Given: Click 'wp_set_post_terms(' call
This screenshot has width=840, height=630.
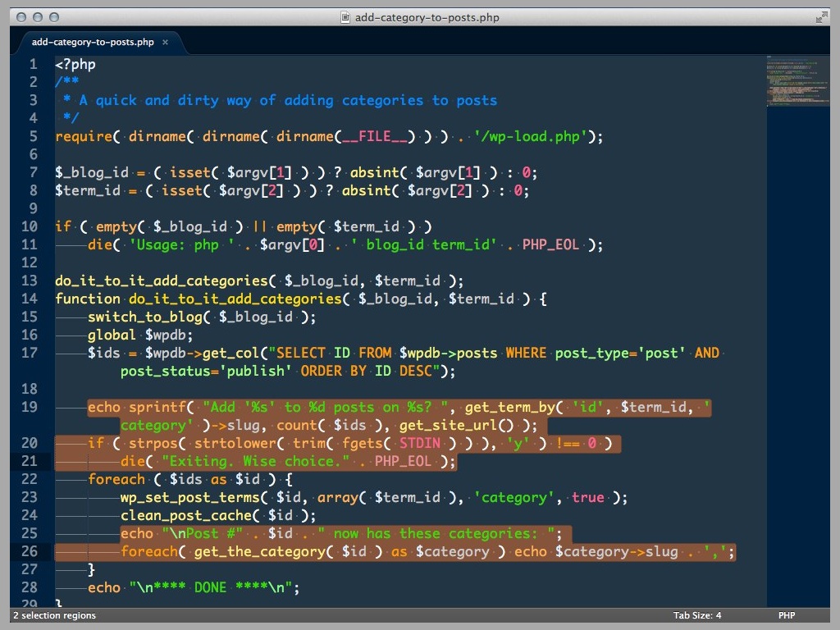Looking at the screenshot, I should click(194, 497).
